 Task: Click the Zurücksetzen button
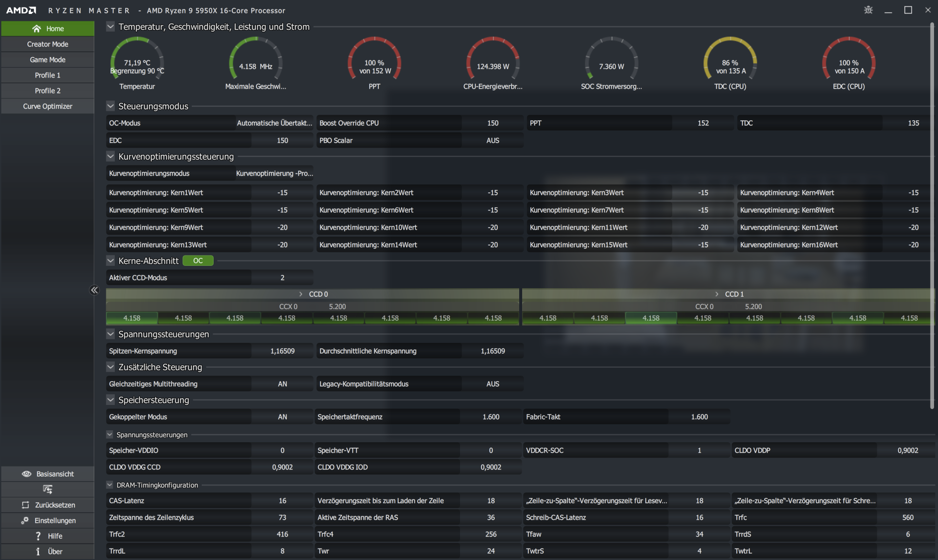[48, 505]
